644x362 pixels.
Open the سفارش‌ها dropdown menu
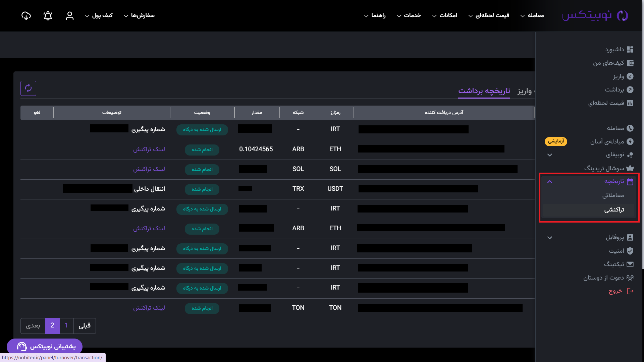click(x=139, y=15)
